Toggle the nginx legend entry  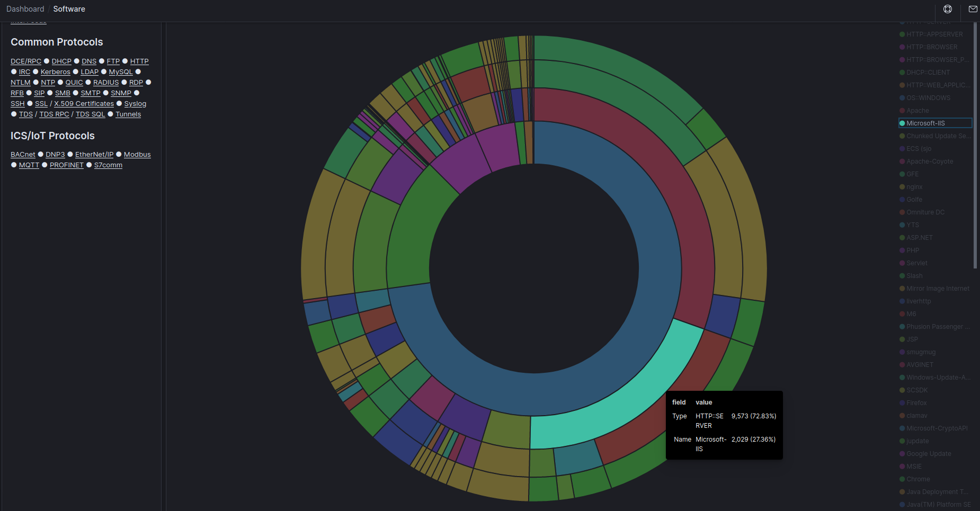pos(915,186)
